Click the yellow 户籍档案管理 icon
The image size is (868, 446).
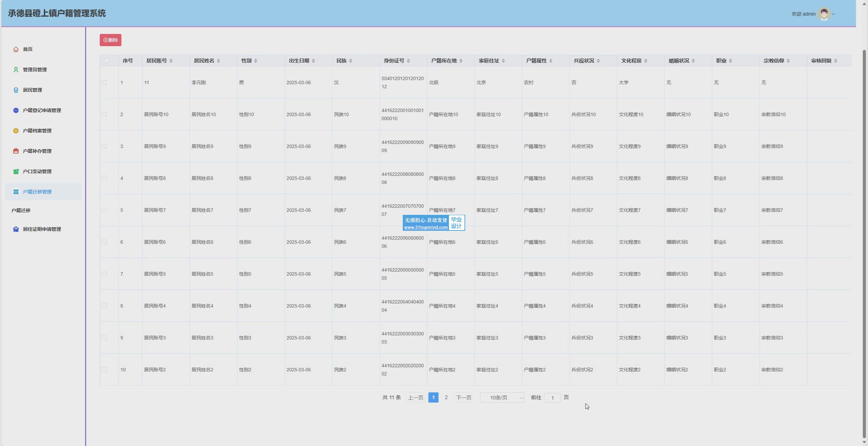(x=16, y=130)
